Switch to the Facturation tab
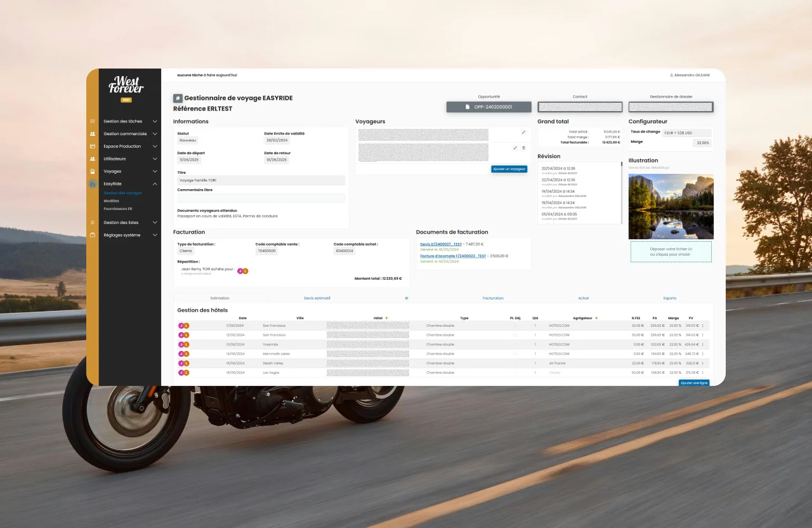 493,298
